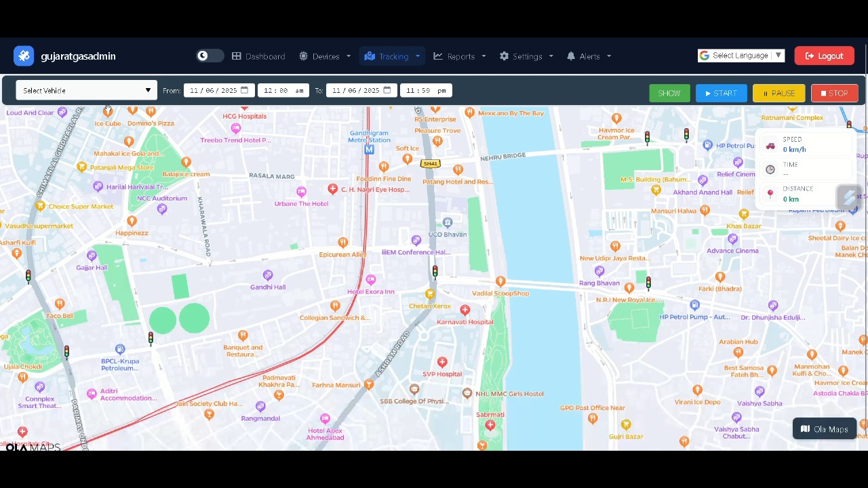
Task: Click the Speed vehicle icon in stats panel
Action: (x=770, y=145)
